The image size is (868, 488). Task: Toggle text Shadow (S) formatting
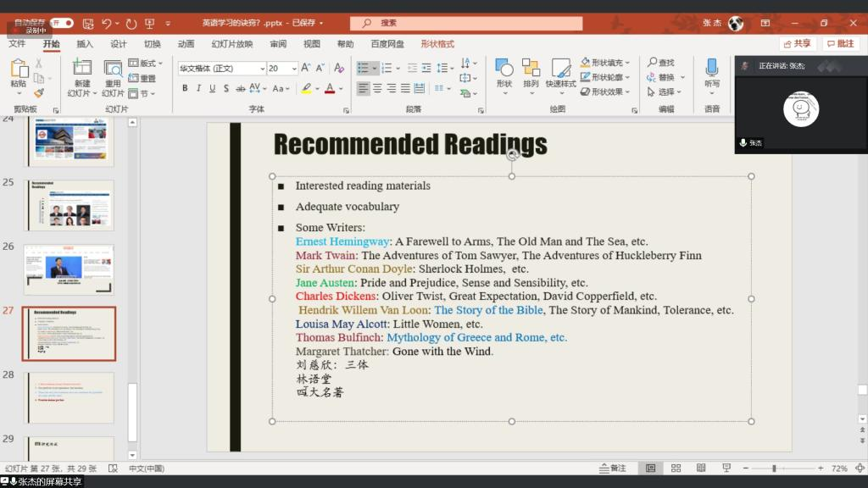(225, 88)
